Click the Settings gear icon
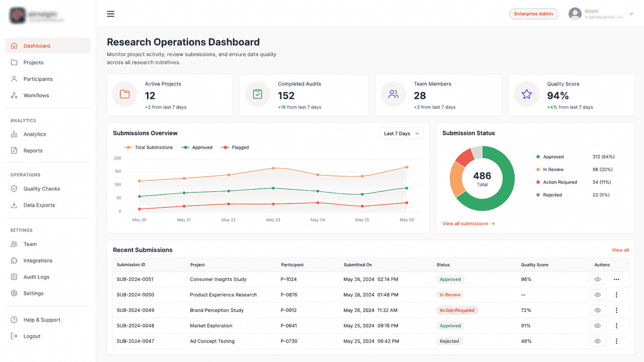 point(14,293)
